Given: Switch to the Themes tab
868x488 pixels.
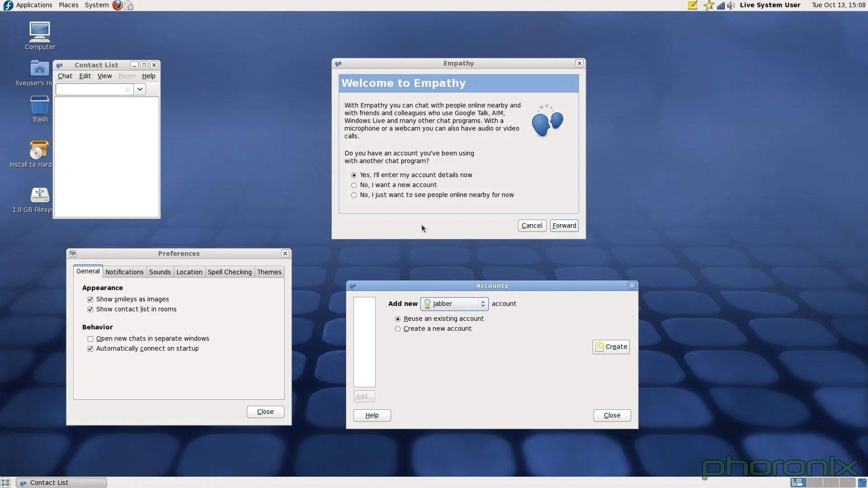Looking at the screenshot, I should (x=269, y=272).
